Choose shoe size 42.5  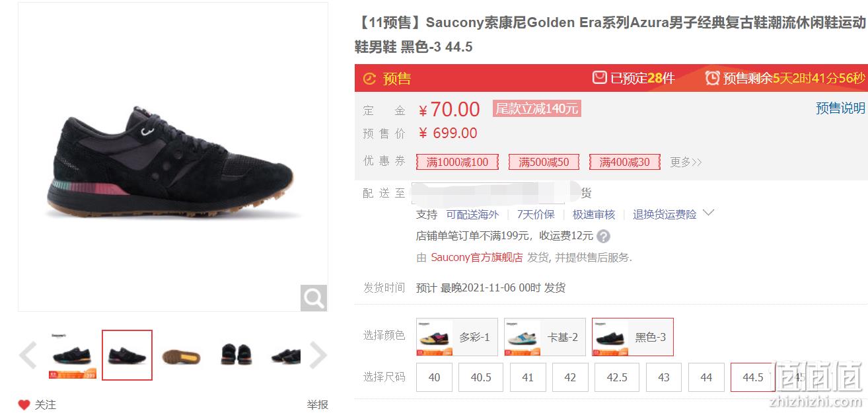pos(617,377)
